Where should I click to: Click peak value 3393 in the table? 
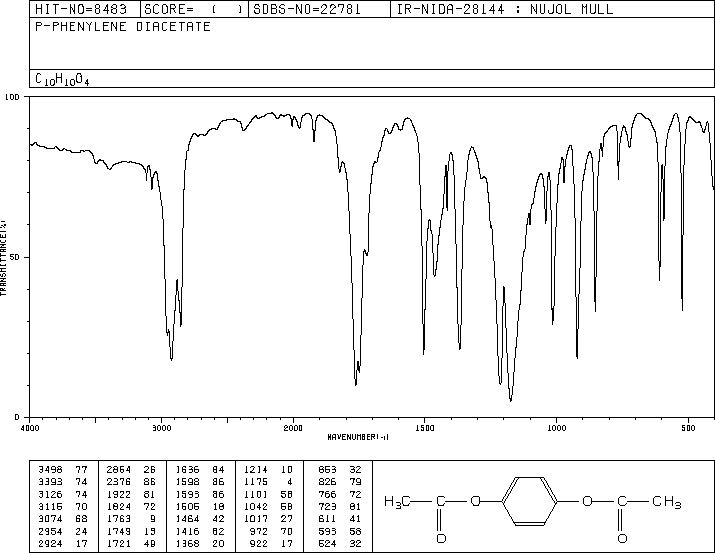point(50,481)
